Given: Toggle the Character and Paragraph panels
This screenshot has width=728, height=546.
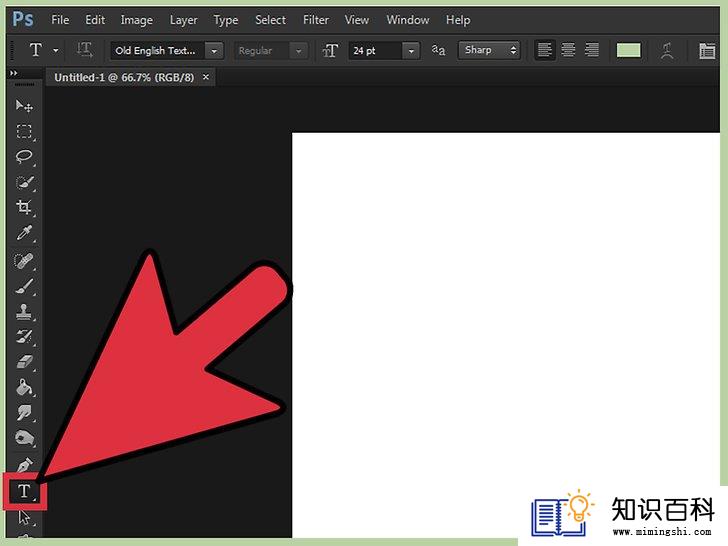Looking at the screenshot, I should click(707, 50).
